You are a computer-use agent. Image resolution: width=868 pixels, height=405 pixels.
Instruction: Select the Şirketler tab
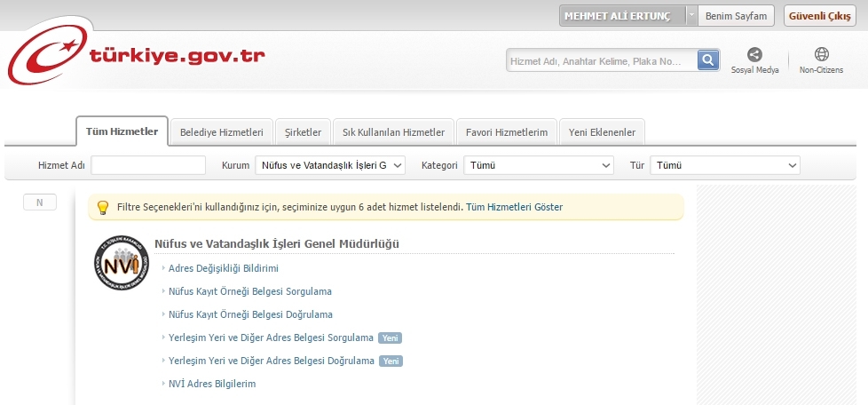point(303,132)
